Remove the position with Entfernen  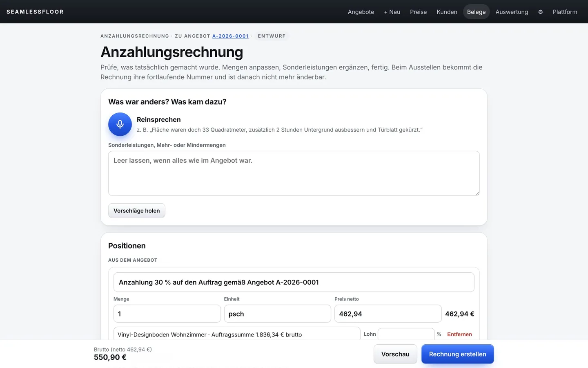(459, 334)
